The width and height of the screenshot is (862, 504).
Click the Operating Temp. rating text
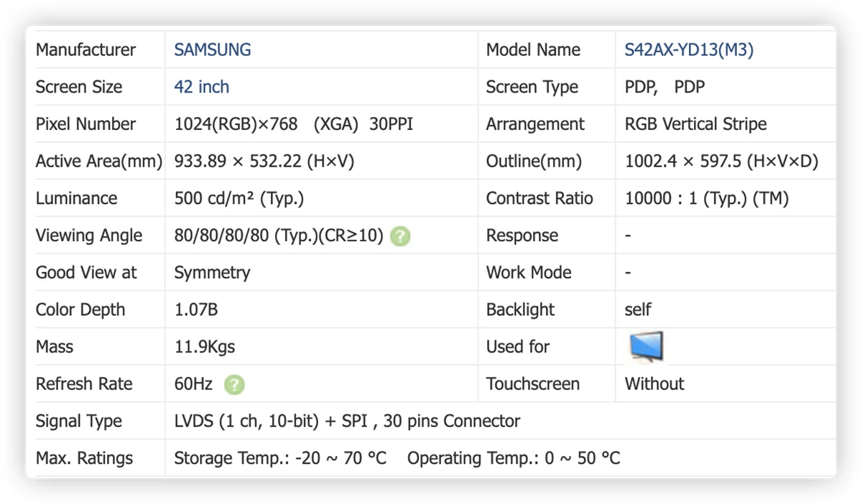click(x=514, y=459)
